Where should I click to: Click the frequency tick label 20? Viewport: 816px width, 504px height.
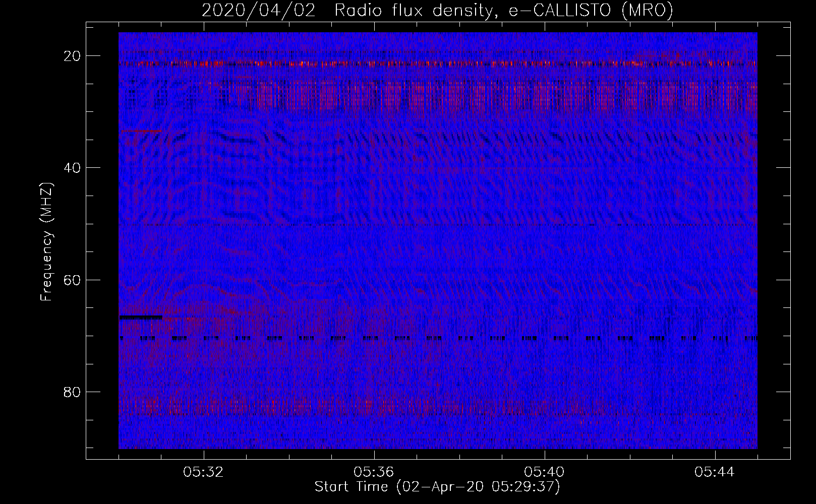tap(73, 56)
